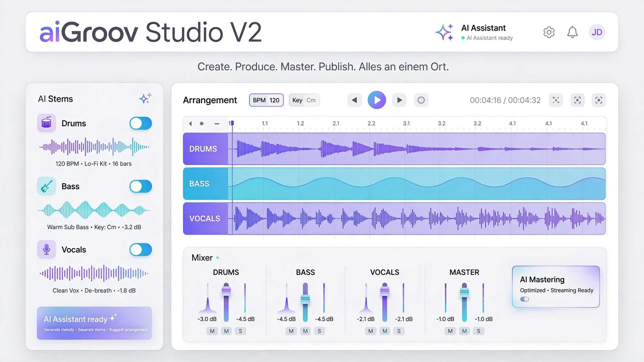Click the timeline ruler minus icon

coord(217,123)
